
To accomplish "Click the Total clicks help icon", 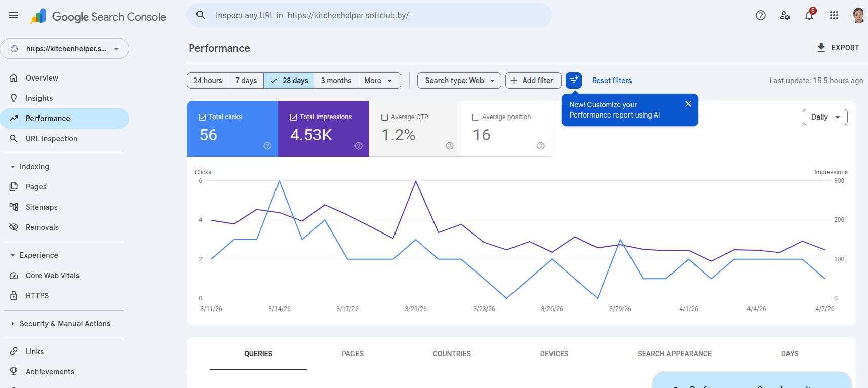I will 267,146.
